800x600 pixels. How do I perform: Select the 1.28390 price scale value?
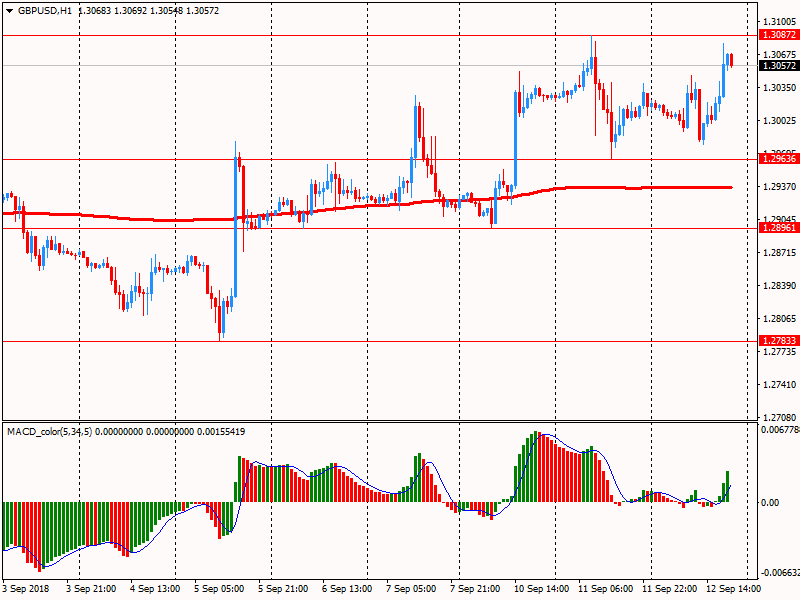[x=779, y=286]
